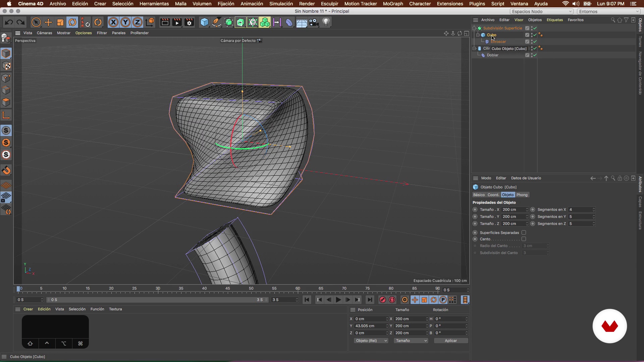Go to the start of animation
This screenshot has height=362, width=644.
[307, 300]
